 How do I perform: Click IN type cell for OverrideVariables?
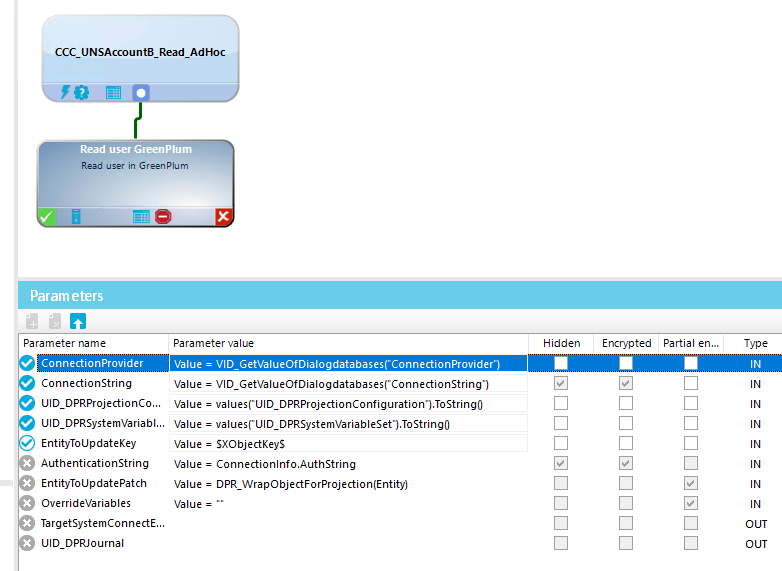point(756,504)
